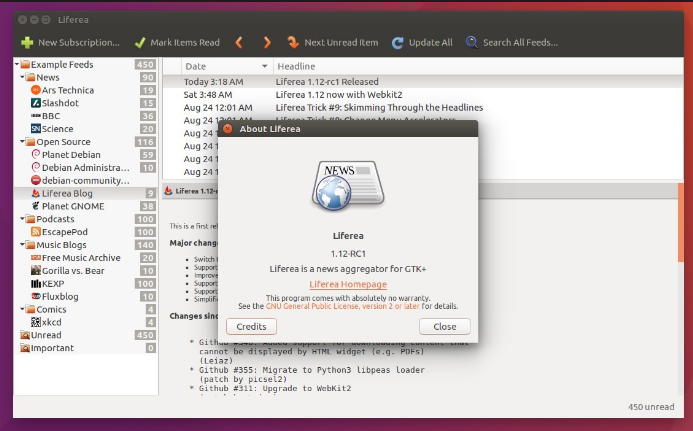Click the New Subscription... label
Image resolution: width=693 pixels, height=431 pixels.
coord(79,42)
